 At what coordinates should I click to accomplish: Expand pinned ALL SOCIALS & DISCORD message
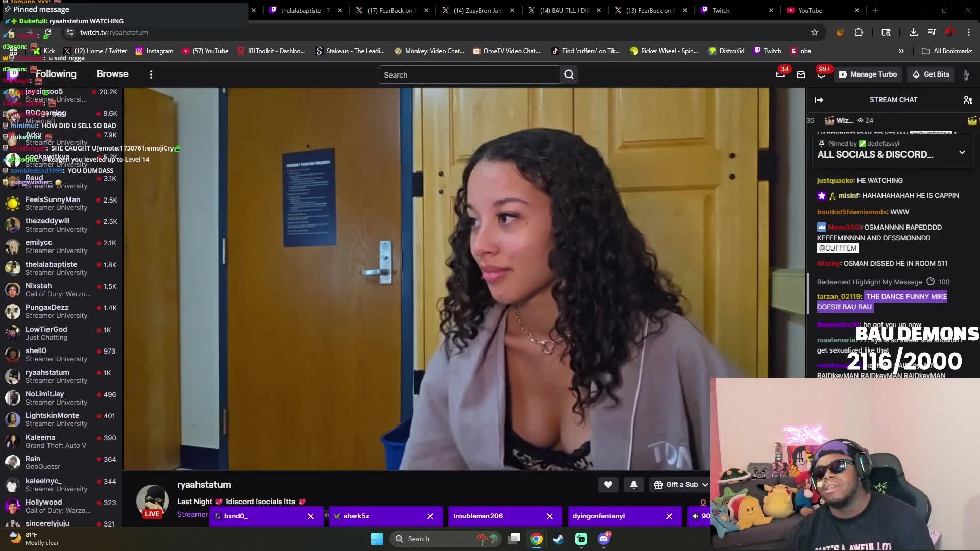pyautogui.click(x=962, y=152)
